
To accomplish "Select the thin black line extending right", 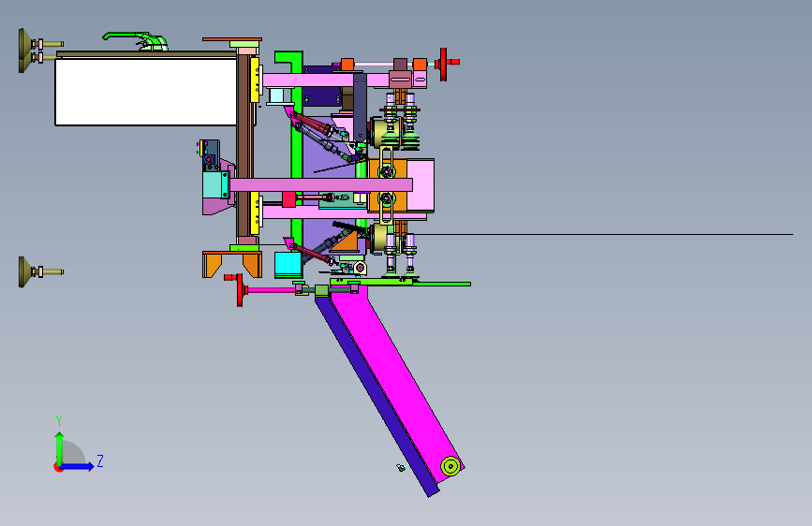I will tap(604, 235).
